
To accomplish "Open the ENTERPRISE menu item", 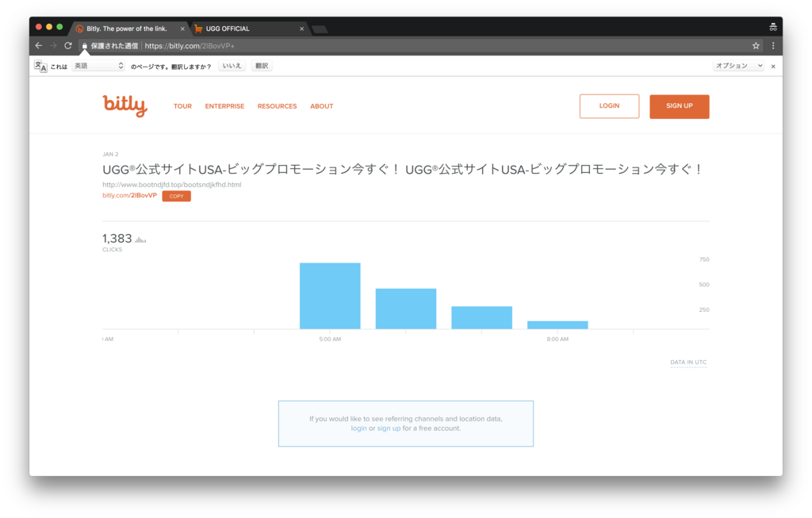I will pos(224,106).
